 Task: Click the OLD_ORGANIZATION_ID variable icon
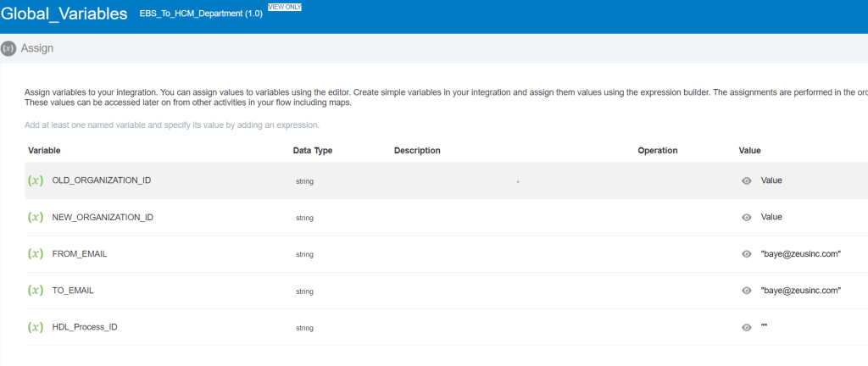36,180
